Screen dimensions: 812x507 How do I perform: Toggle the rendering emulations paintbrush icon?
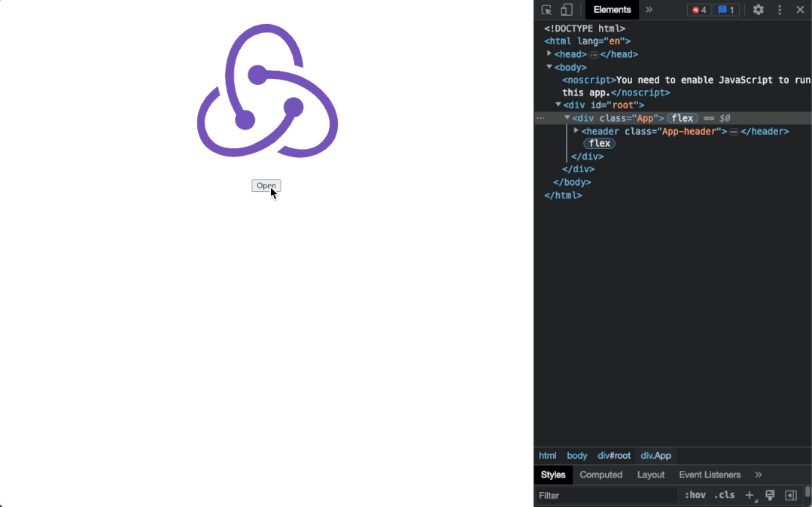[770, 496]
